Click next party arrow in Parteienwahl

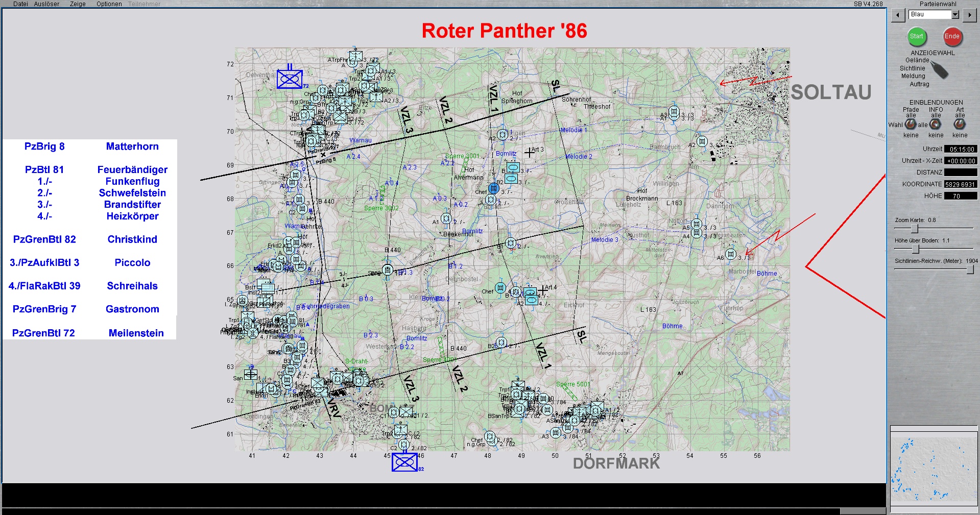pos(969,15)
